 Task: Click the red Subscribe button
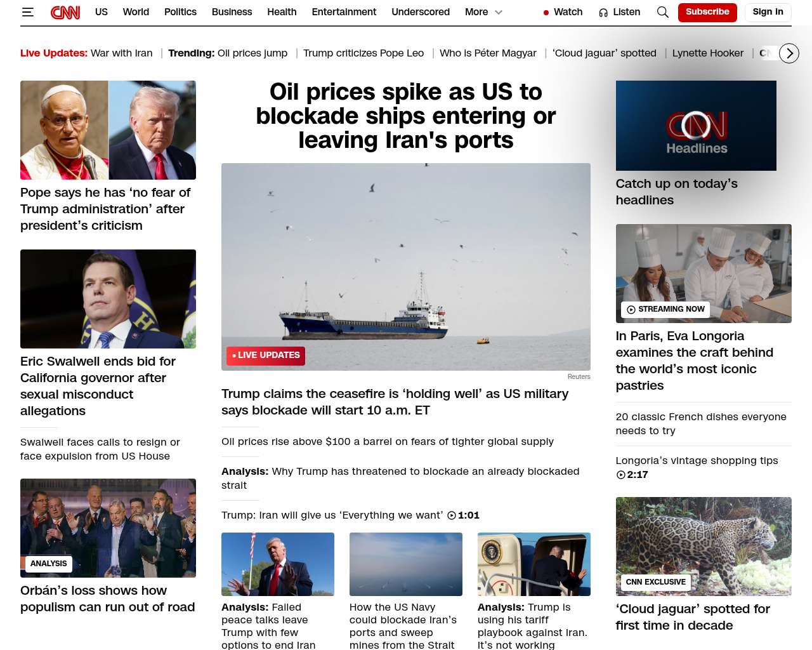(707, 12)
